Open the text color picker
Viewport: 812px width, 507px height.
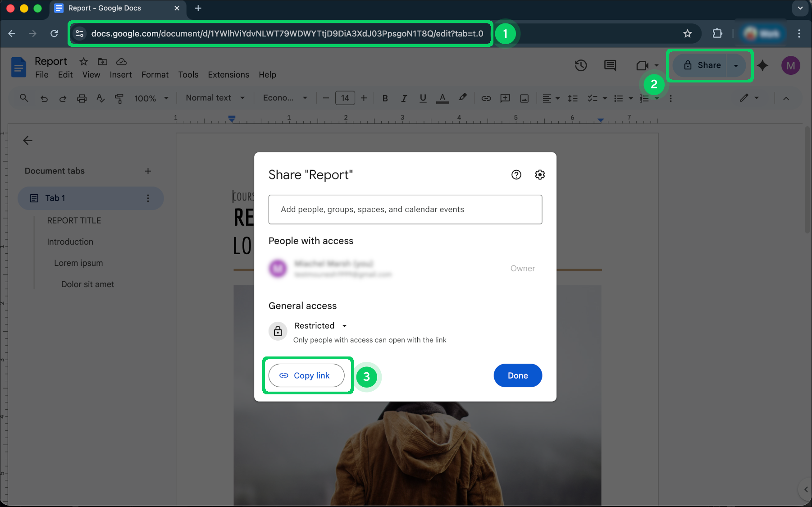[442, 98]
